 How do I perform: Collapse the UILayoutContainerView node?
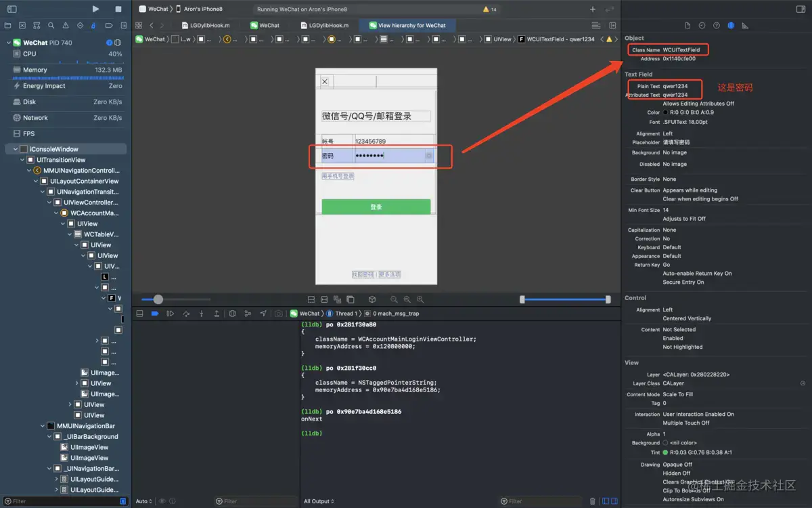35,181
